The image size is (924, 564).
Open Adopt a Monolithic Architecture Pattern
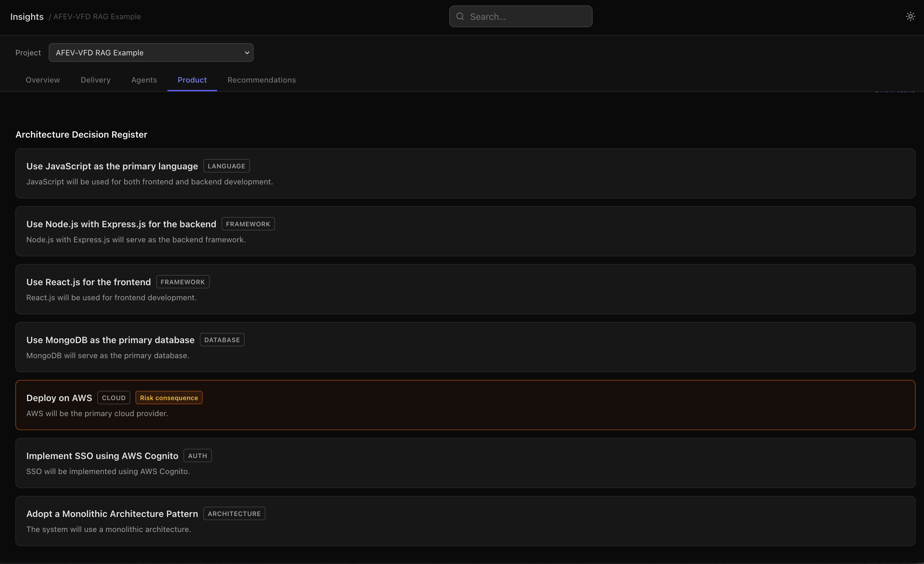tap(466, 521)
